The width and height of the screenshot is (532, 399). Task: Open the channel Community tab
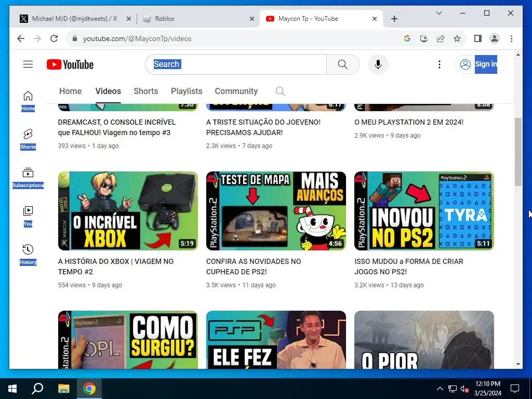236,91
